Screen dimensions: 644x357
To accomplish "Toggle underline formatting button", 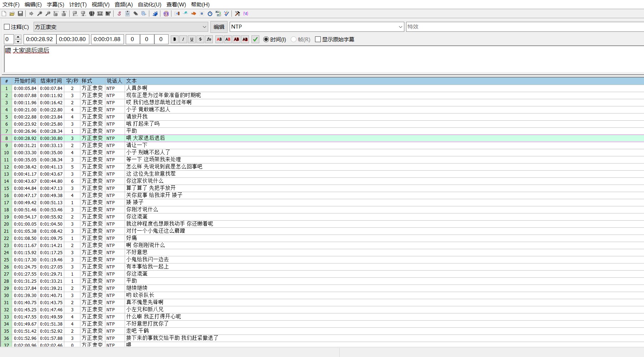I will coord(192,39).
